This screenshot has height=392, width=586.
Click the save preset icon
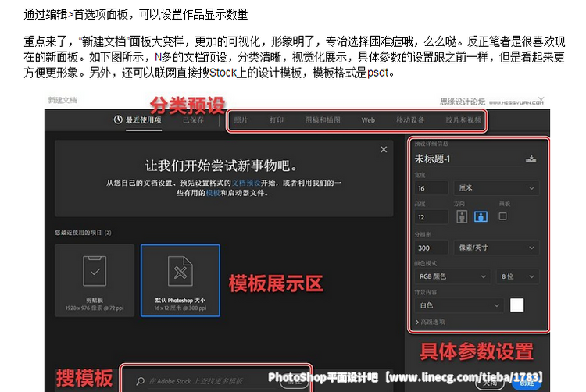pyautogui.click(x=531, y=159)
